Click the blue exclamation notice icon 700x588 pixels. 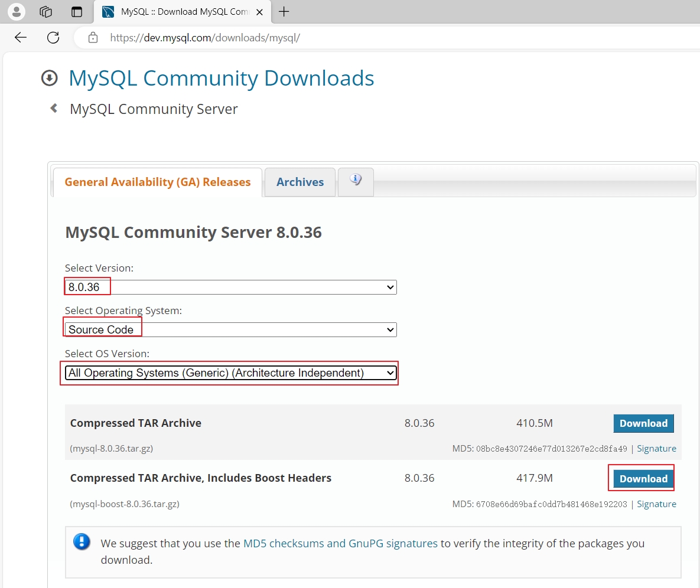pyautogui.click(x=82, y=542)
